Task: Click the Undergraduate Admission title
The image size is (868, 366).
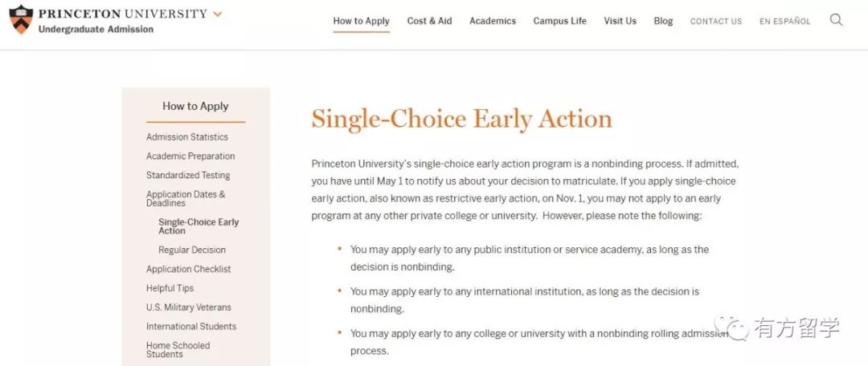Action: tap(96, 30)
